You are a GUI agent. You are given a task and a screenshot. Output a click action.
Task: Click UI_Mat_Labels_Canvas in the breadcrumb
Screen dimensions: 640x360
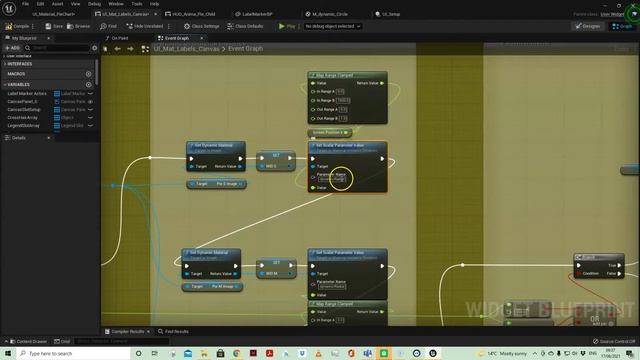pyautogui.click(x=186, y=49)
